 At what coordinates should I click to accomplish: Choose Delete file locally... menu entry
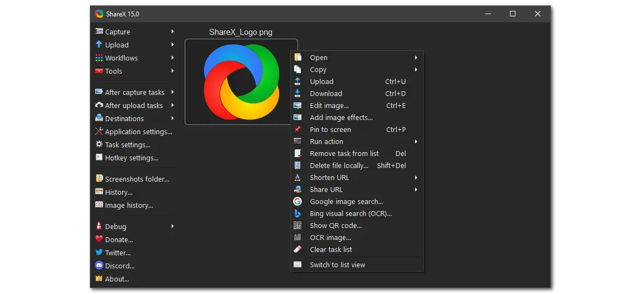pyautogui.click(x=339, y=166)
